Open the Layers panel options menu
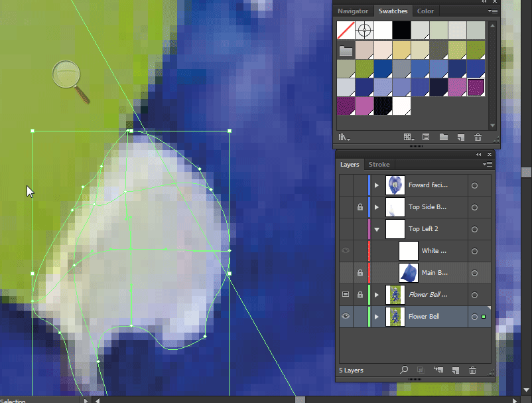This screenshot has width=532, height=403. 488,165
